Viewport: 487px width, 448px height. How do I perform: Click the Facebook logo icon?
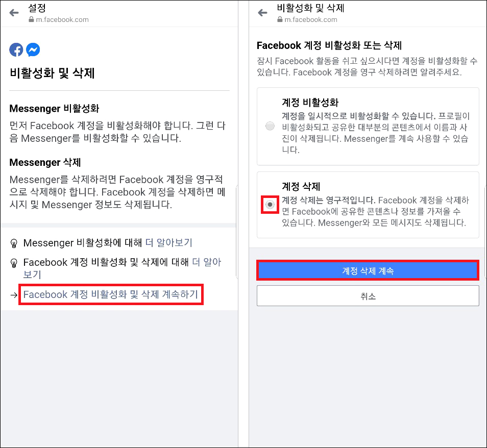[16, 49]
